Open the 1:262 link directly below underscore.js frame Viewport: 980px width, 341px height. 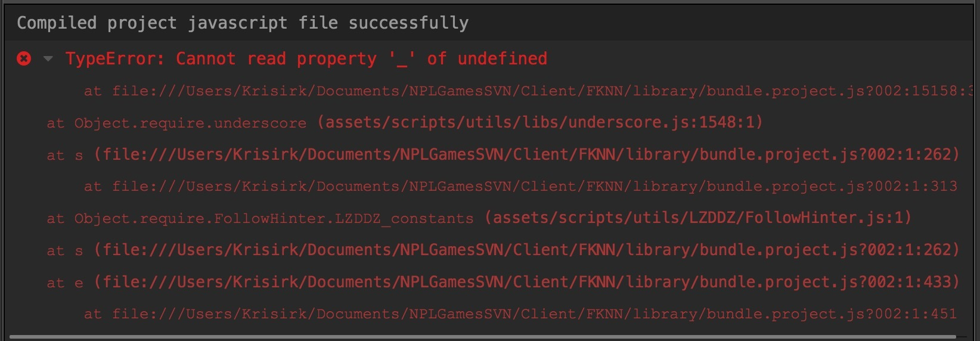pos(527,155)
